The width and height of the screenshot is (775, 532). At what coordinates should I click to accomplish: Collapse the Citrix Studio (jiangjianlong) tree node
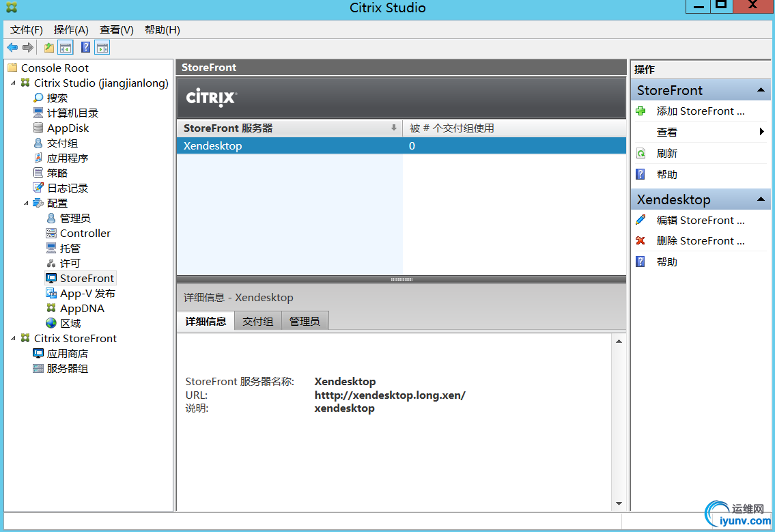pos(14,83)
